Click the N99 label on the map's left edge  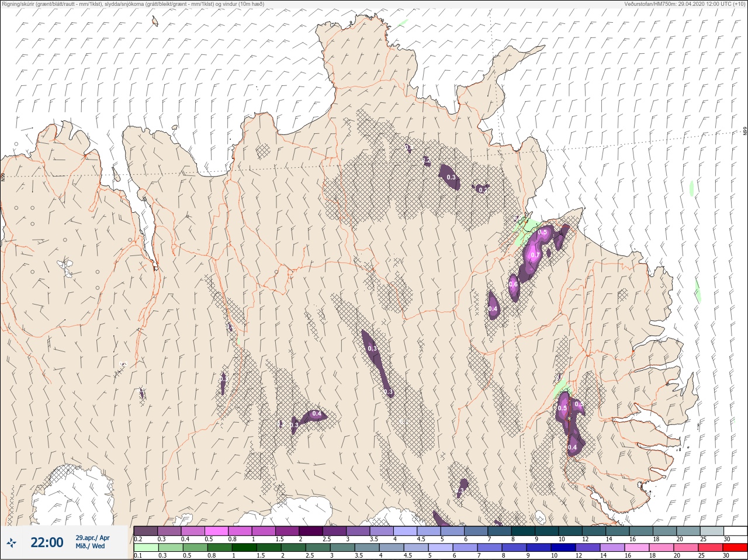pos(3,176)
